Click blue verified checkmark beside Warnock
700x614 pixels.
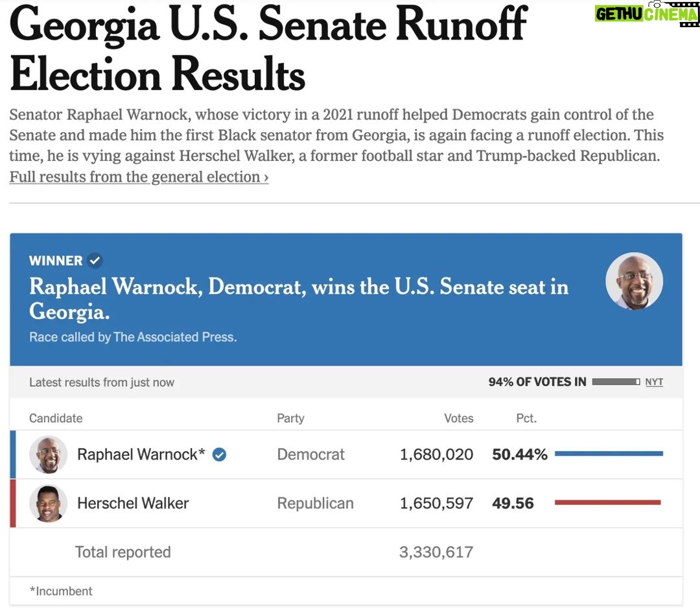(x=219, y=455)
